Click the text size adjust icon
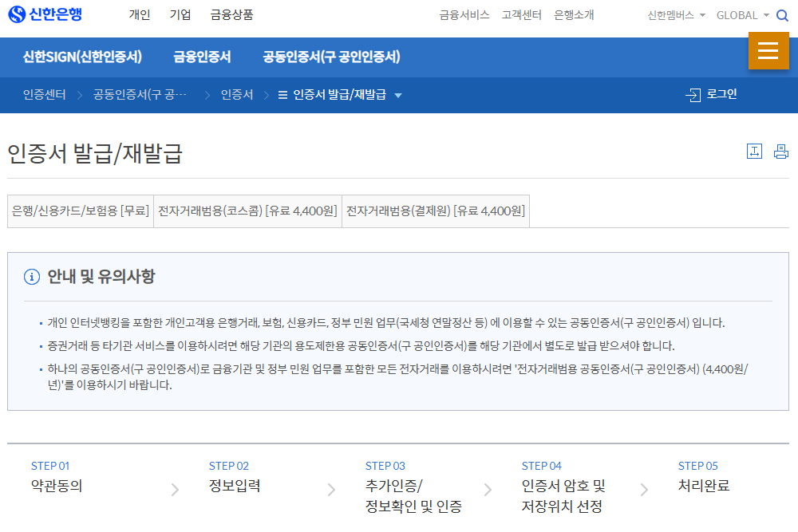798x532 pixels. coord(754,152)
